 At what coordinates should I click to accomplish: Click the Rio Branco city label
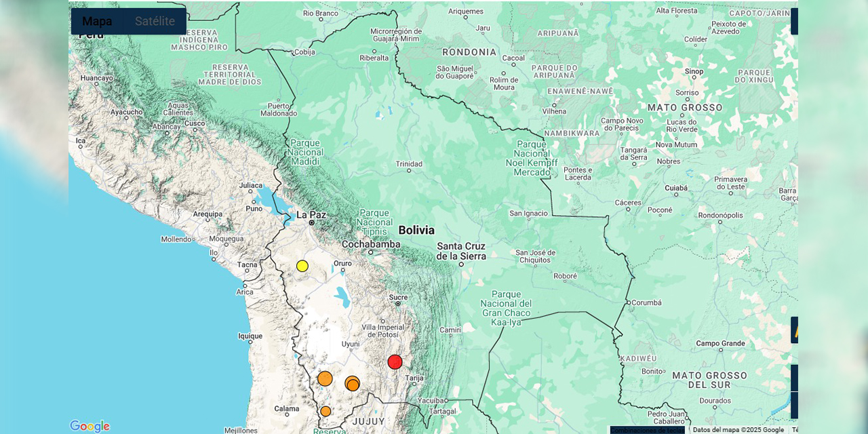[x=320, y=13]
